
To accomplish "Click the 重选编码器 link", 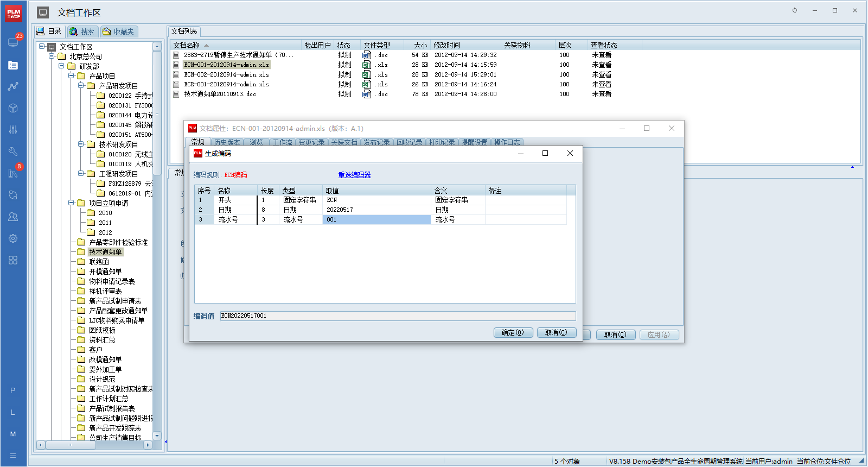I will tap(354, 175).
